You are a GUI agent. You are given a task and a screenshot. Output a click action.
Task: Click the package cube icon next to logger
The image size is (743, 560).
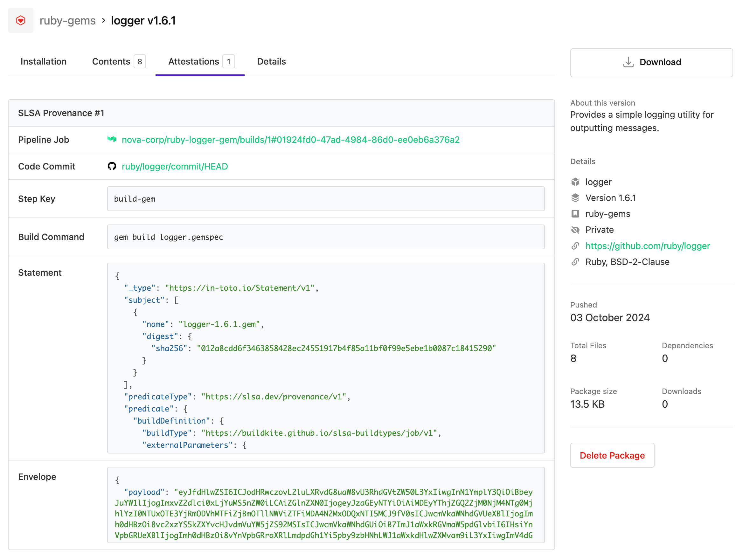[x=575, y=182]
